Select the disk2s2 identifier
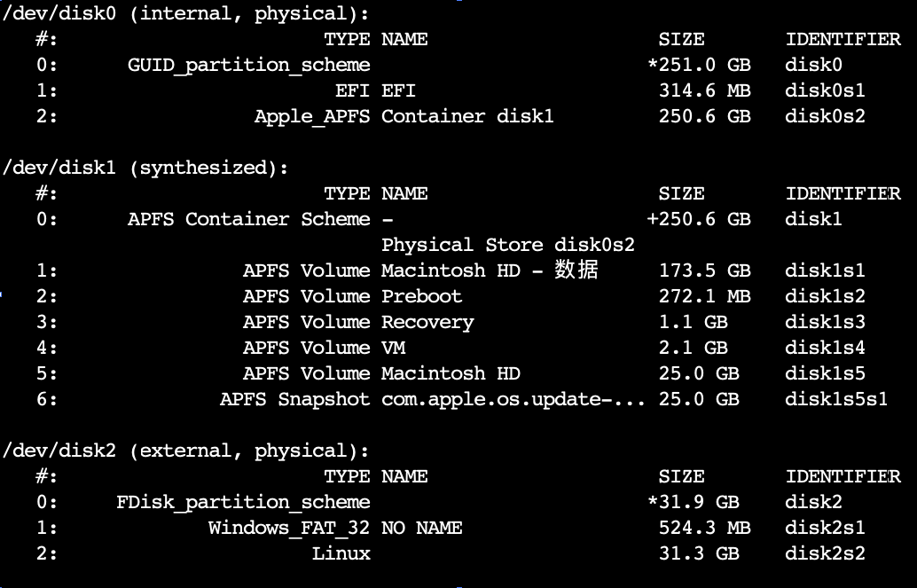Screen dimensions: 917x588 pyautogui.click(x=825, y=553)
